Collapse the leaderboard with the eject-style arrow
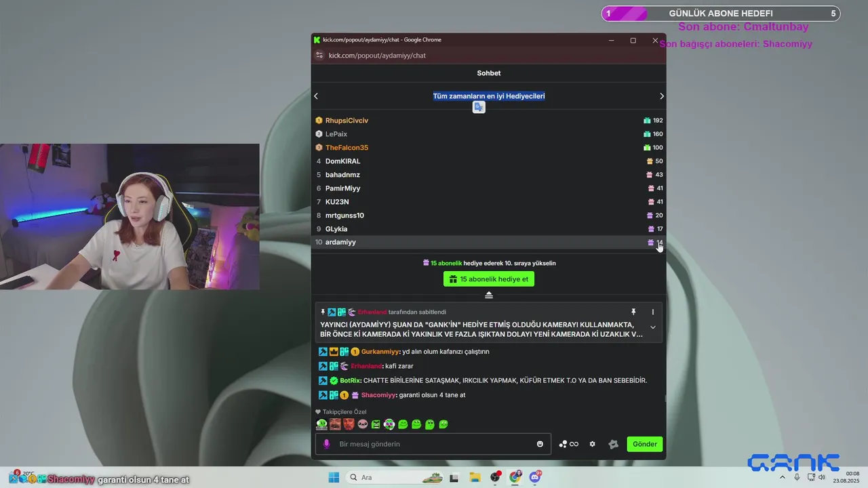868x488 pixels. click(x=489, y=295)
